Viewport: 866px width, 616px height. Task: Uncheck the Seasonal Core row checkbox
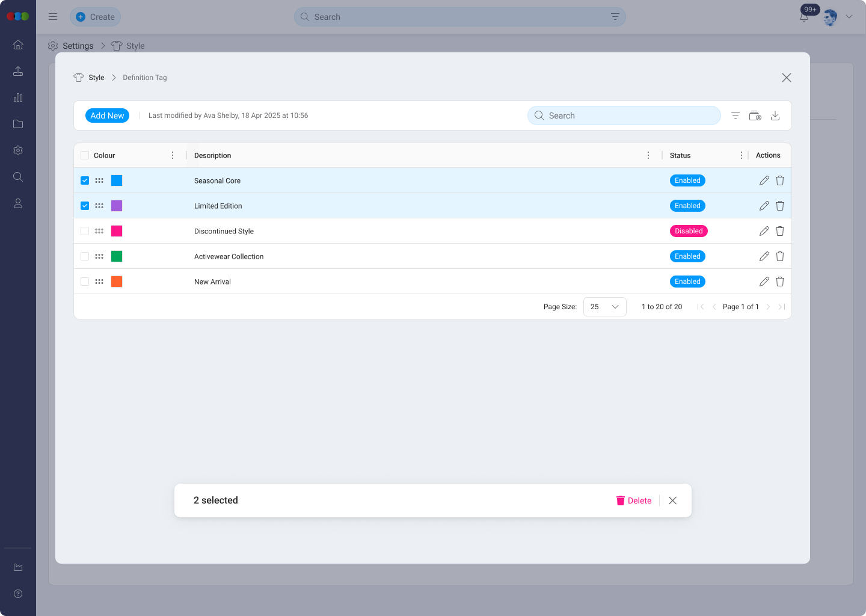85,180
